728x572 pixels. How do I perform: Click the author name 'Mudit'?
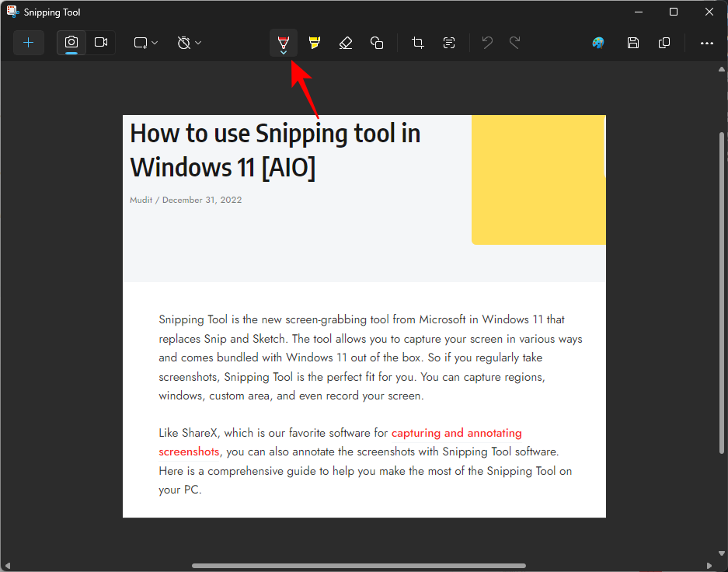coord(141,200)
